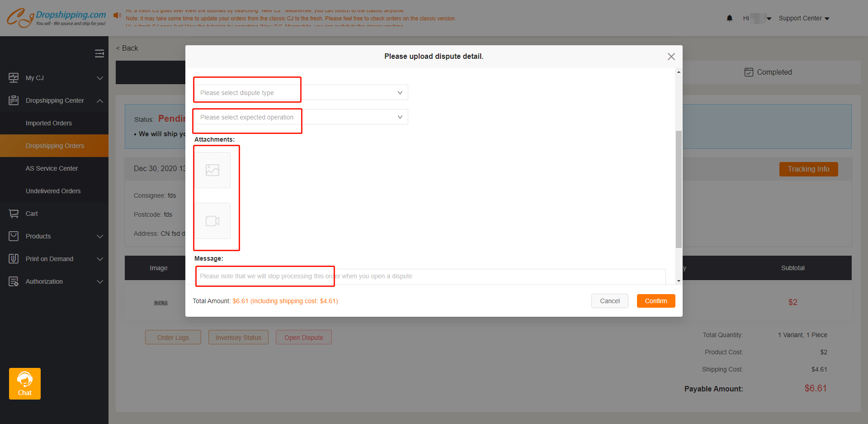Open the dispute type dropdown
Image resolution: width=868 pixels, height=424 pixels.
click(301, 93)
